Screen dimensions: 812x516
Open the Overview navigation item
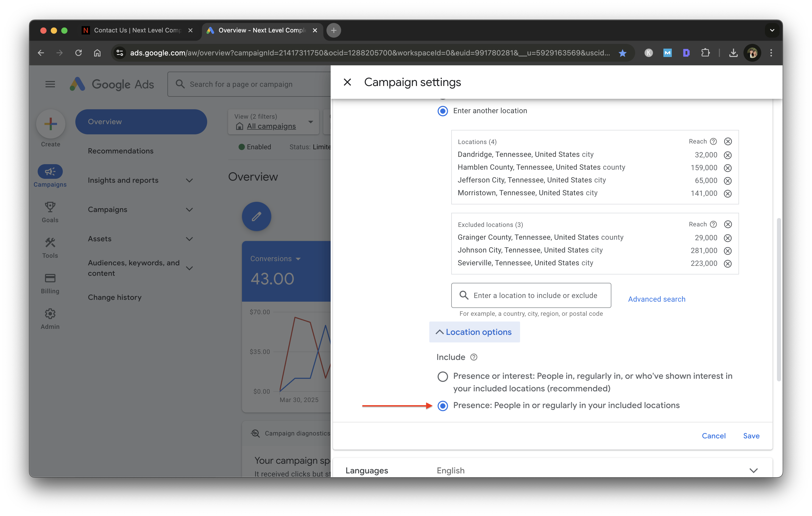[141, 122]
